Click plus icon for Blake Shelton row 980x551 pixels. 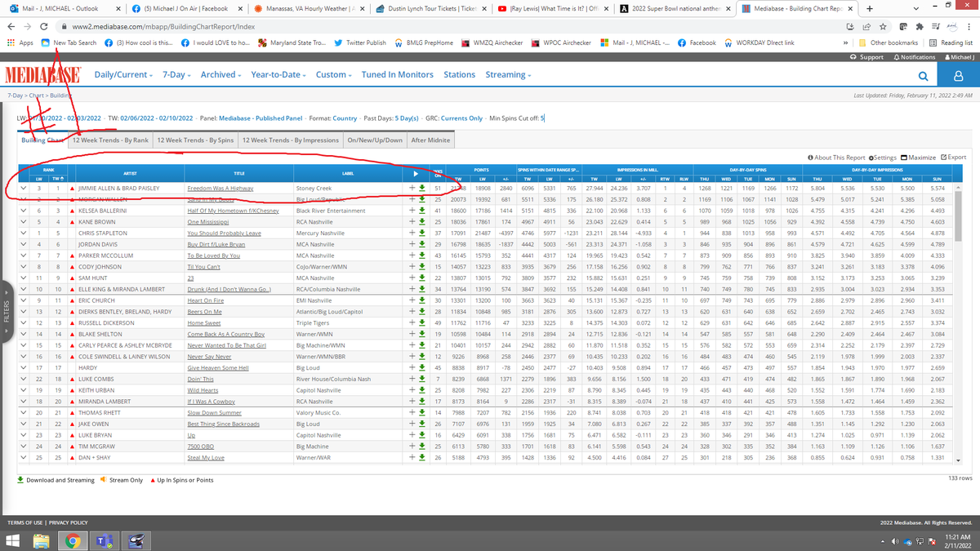412,335
